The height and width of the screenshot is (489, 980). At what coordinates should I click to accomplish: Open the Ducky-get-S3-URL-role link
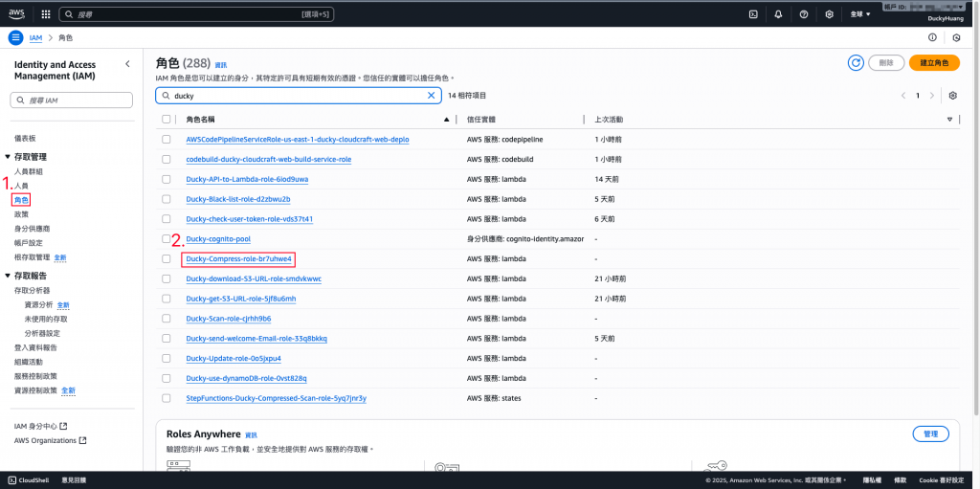coord(240,299)
